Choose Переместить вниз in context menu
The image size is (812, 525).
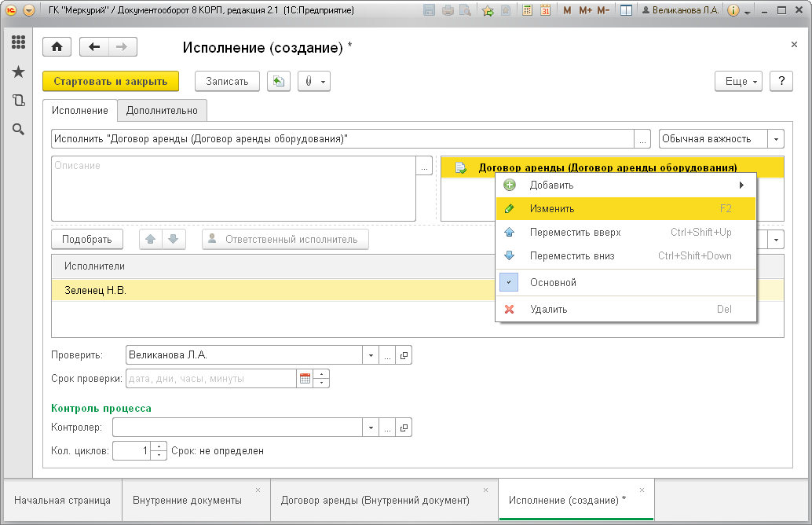point(626,255)
